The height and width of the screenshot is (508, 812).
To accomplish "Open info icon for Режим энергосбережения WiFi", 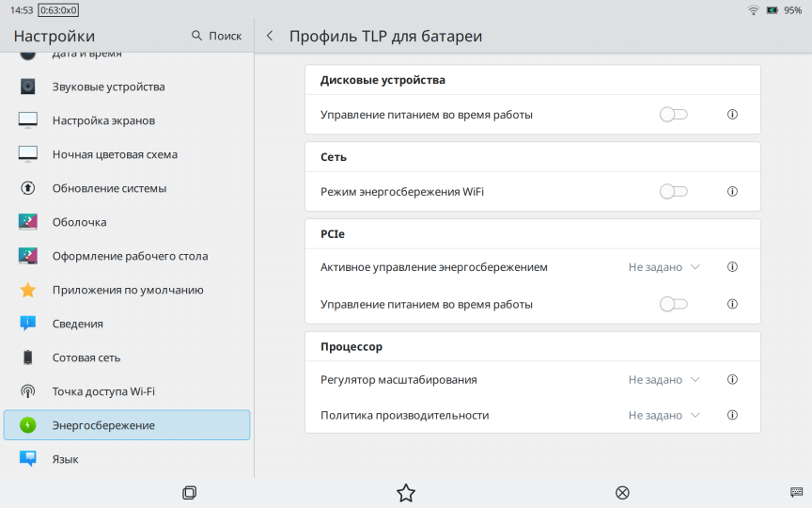I will tap(732, 191).
